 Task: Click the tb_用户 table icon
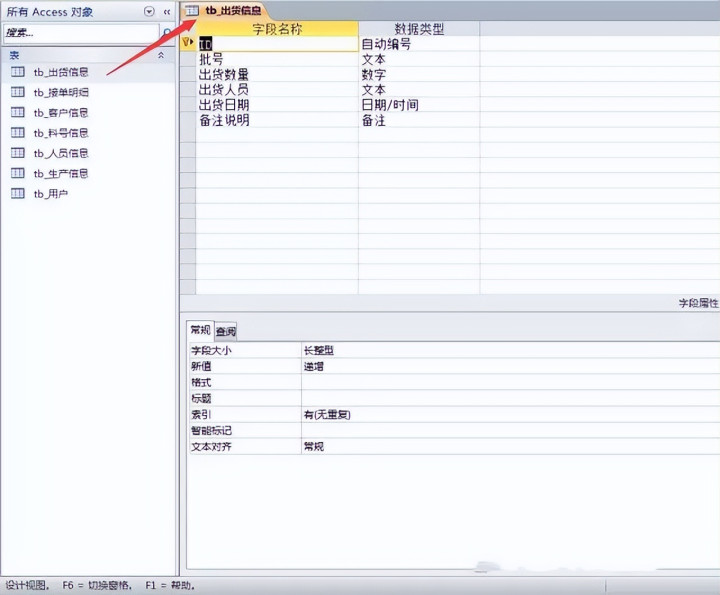17,193
